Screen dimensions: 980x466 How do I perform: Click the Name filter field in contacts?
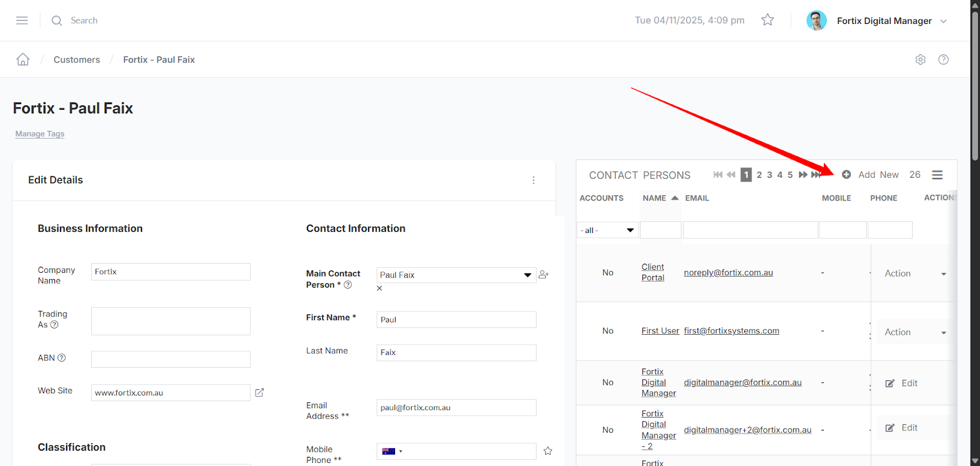660,230
